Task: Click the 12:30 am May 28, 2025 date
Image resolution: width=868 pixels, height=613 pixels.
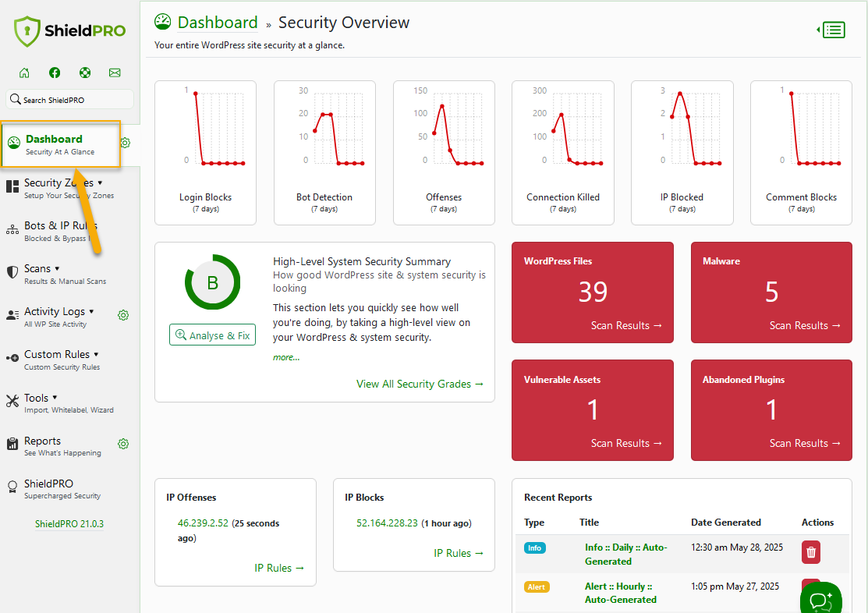Action: (x=737, y=547)
